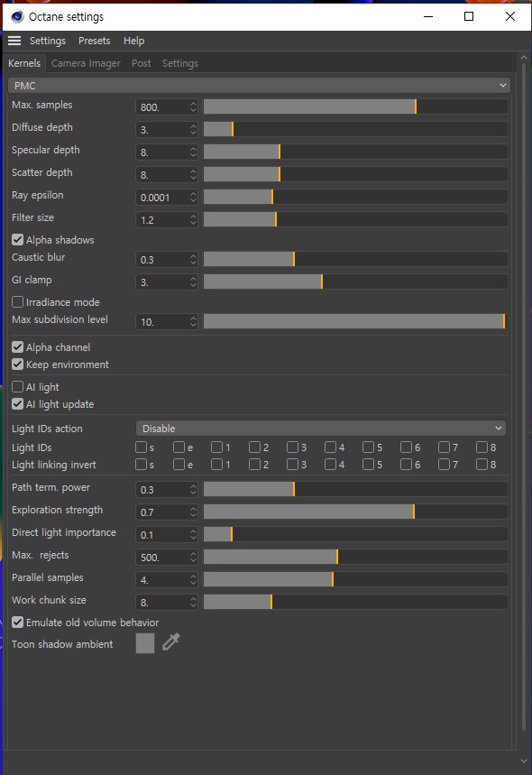Viewport: 532px width, 775px height.
Task: Click the GI clamp spinner arrows
Action: (193, 281)
